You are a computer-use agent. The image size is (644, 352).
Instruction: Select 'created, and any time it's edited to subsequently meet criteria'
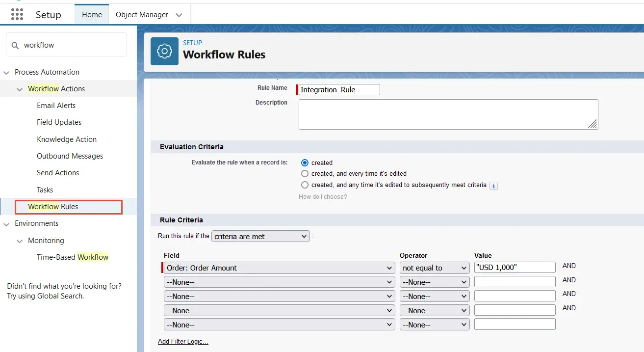point(305,185)
